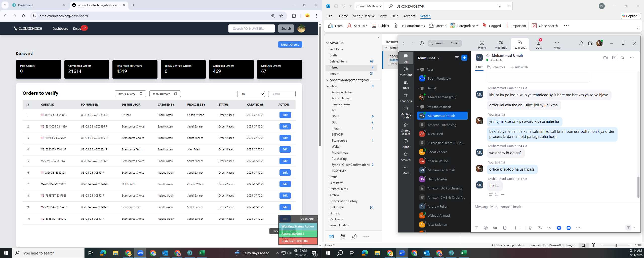Click the search-in-chat magnifier icon
This screenshot has height=258, width=644.
pos(623,58)
